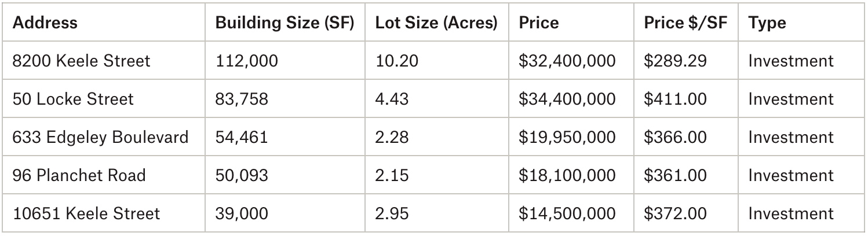Click the 2.95 lot size value
Image resolution: width=868 pixels, height=236 pixels.
click(x=392, y=213)
